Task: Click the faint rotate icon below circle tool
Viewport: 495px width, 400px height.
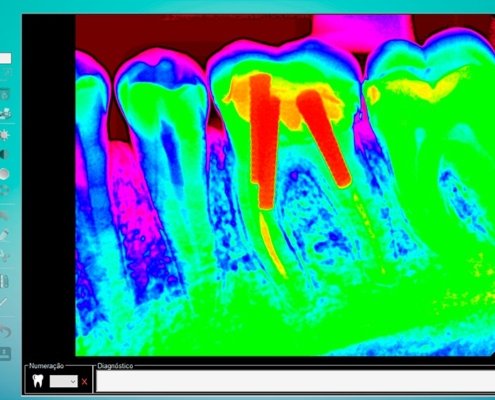Action: click(4, 191)
